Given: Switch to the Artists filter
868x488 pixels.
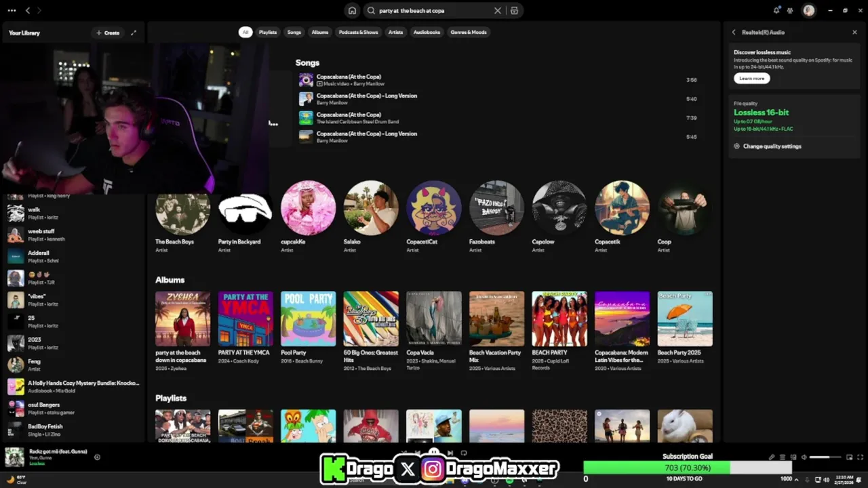Looking at the screenshot, I should [395, 32].
